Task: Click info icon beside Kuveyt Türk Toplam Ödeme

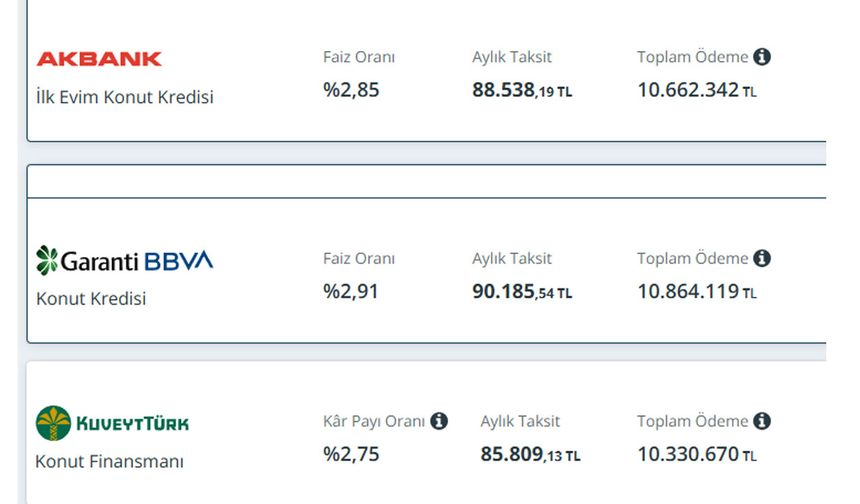Action: [x=762, y=421]
